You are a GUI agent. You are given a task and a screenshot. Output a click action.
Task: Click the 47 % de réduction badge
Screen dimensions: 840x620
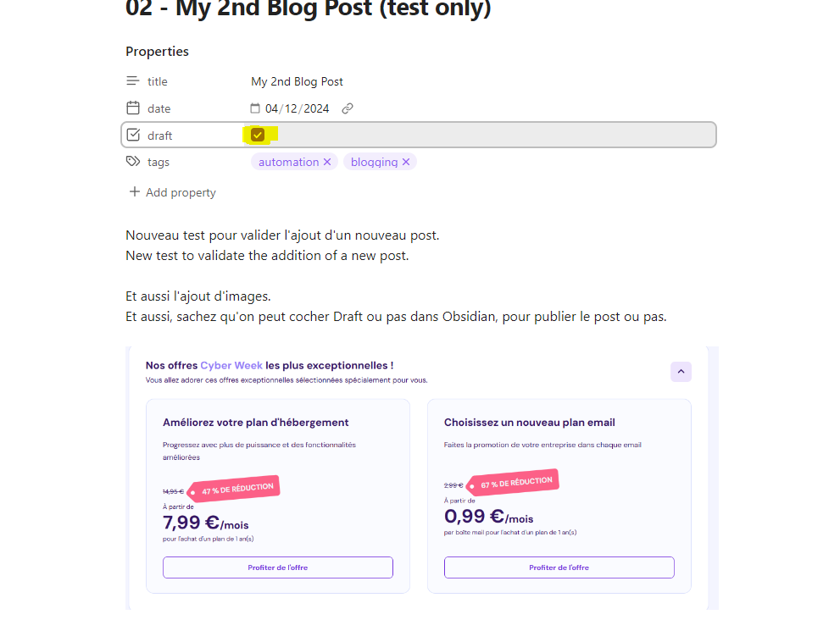tap(236, 489)
